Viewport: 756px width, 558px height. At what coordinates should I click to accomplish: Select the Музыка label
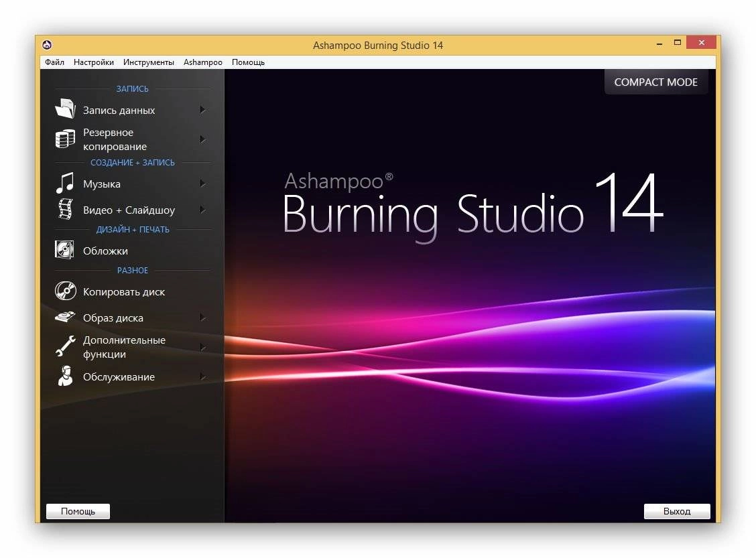click(102, 184)
